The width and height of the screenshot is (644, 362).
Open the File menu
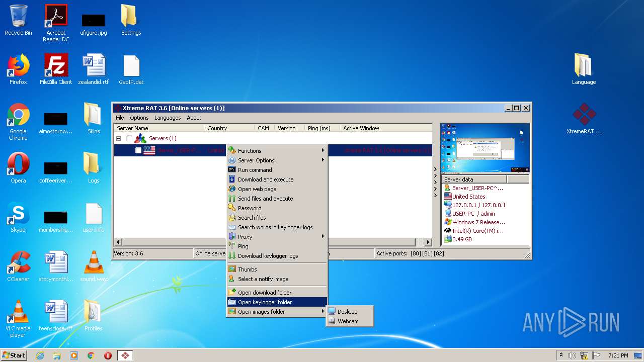(x=120, y=118)
